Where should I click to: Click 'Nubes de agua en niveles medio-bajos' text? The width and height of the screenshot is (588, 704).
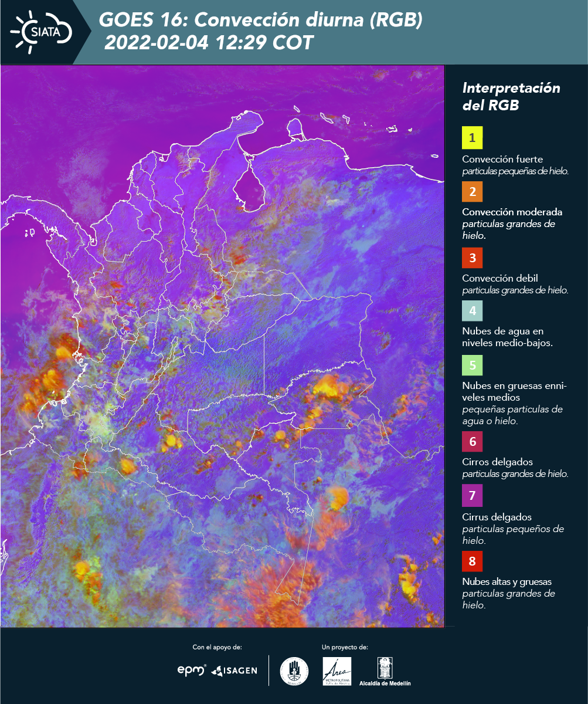pos(508,337)
